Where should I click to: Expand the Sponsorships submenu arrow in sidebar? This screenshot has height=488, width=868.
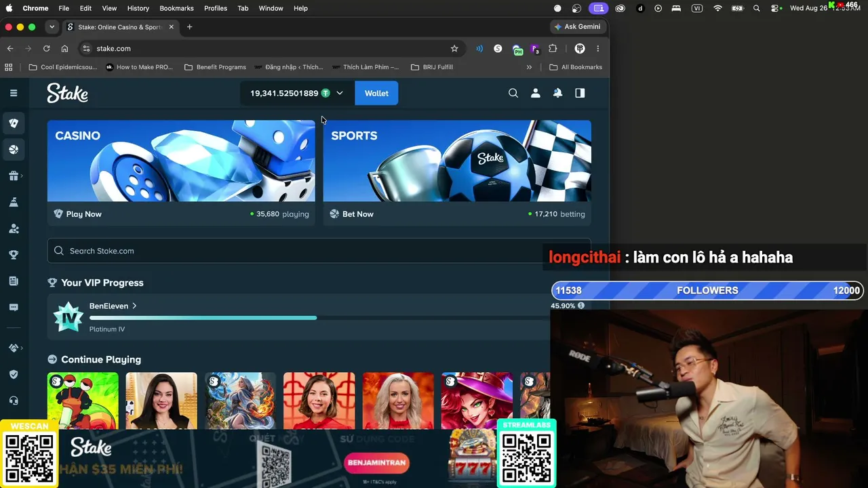point(22,348)
